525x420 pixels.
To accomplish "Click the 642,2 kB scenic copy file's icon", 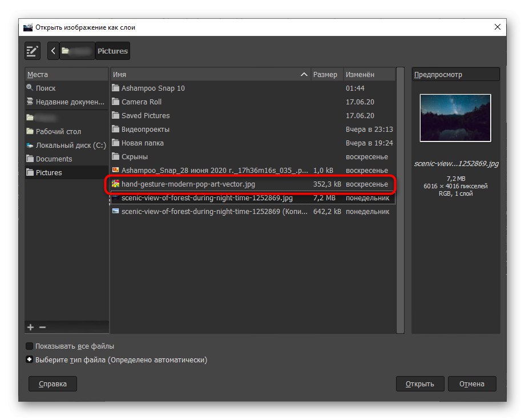I will [115, 211].
